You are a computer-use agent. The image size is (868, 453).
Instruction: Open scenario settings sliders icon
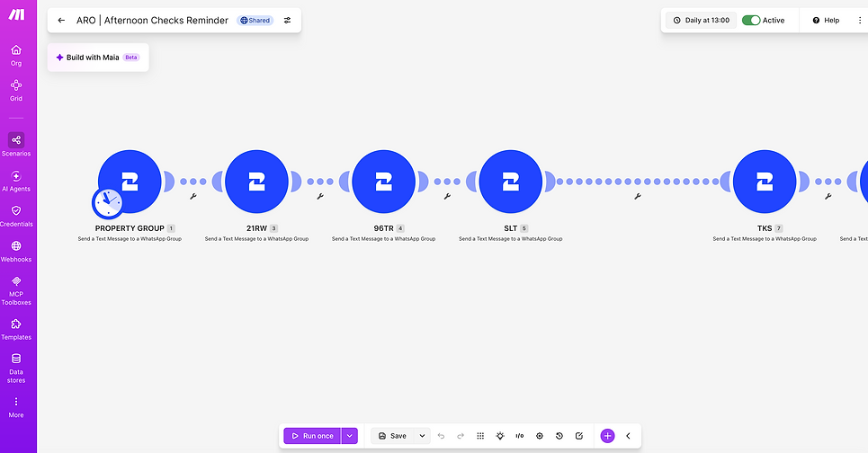287,21
